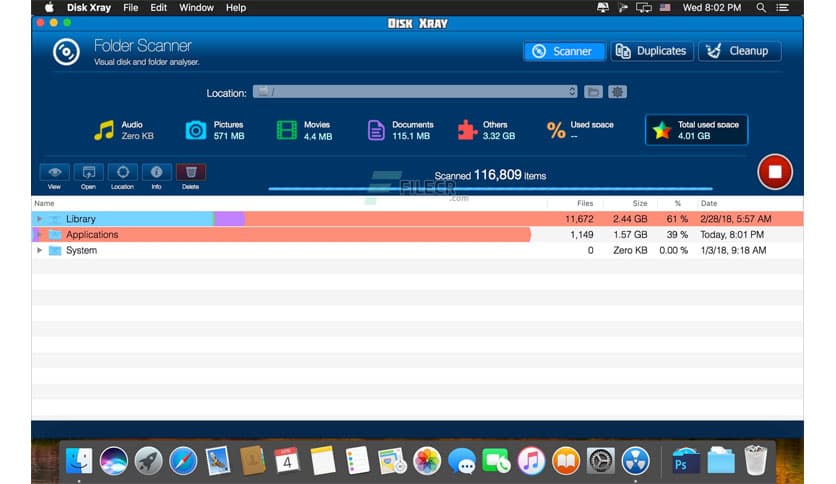Click the Folder Scanner disc logo

(x=66, y=52)
